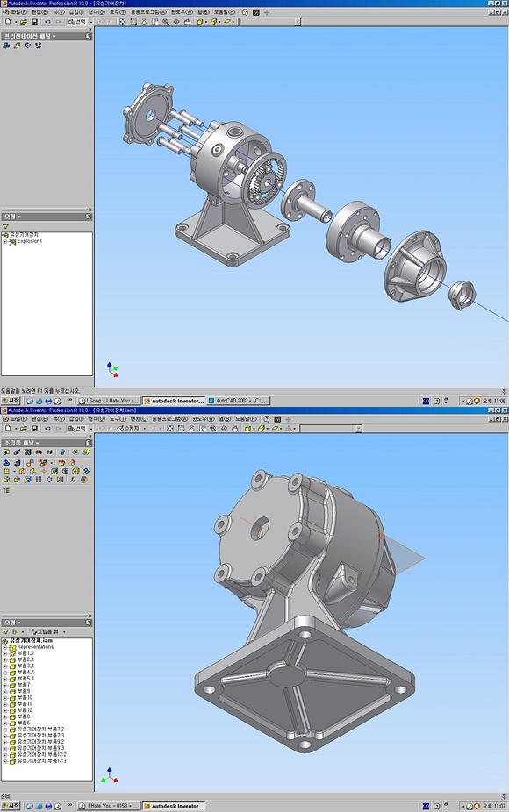
Task: Open Tools (도구) menu in upper window
Action: point(118,12)
